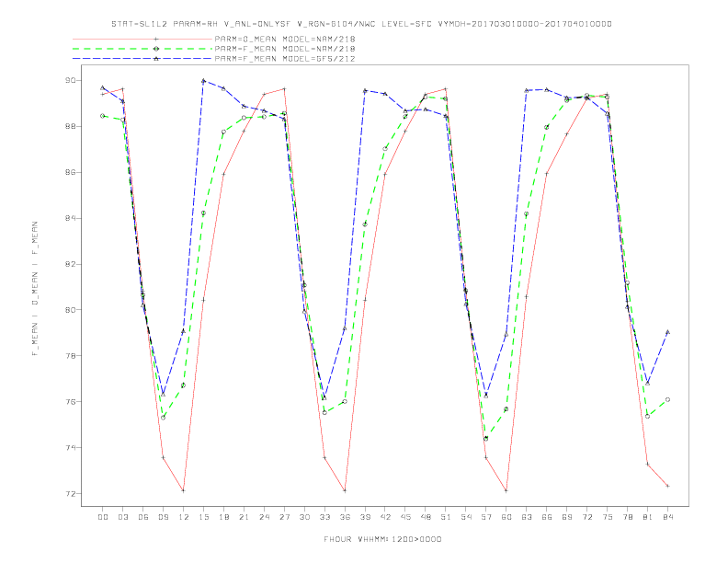This screenshot has width=728, height=563.
Task: Click x-axis forecast hour label 51
Action: point(446,517)
